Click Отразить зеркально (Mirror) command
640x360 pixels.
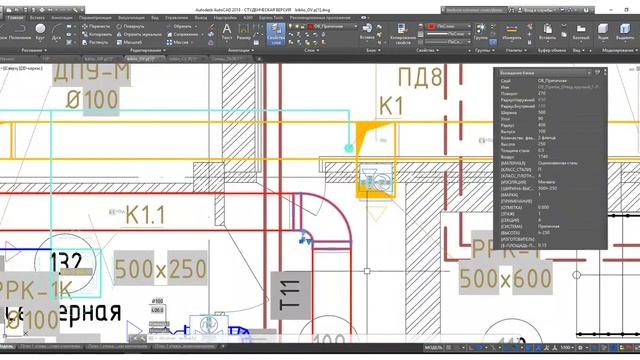point(139,34)
